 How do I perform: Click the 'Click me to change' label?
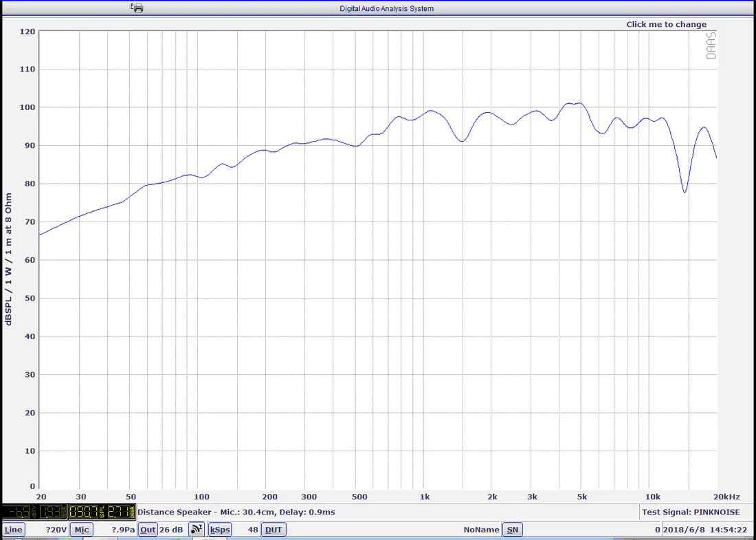click(x=666, y=23)
